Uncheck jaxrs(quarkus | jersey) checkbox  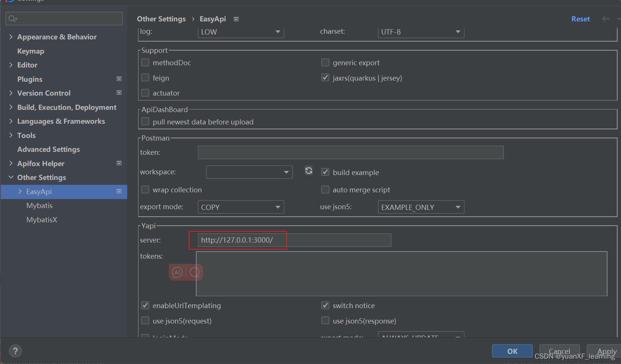tap(325, 78)
